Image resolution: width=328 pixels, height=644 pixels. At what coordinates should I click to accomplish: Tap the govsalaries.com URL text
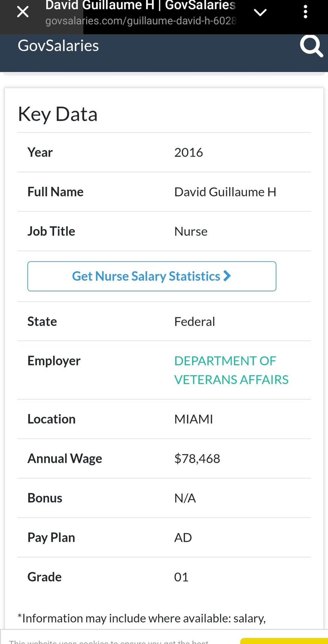pyautogui.click(x=140, y=21)
